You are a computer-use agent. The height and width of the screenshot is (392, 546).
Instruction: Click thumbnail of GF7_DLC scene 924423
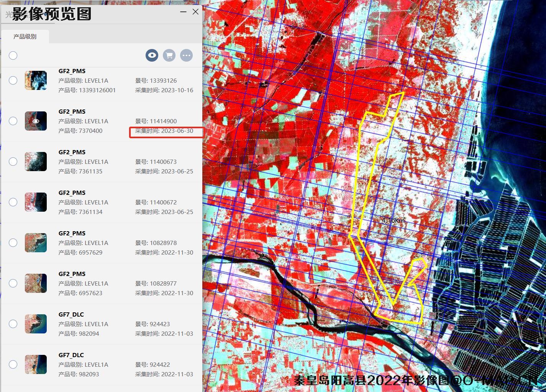pyautogui.click(x=36, y=324)
